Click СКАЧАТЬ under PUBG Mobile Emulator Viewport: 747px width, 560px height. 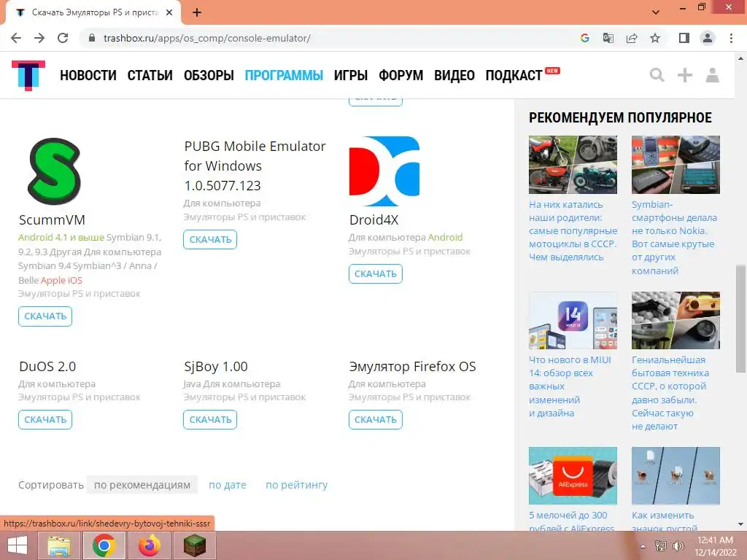coord(210,239)
